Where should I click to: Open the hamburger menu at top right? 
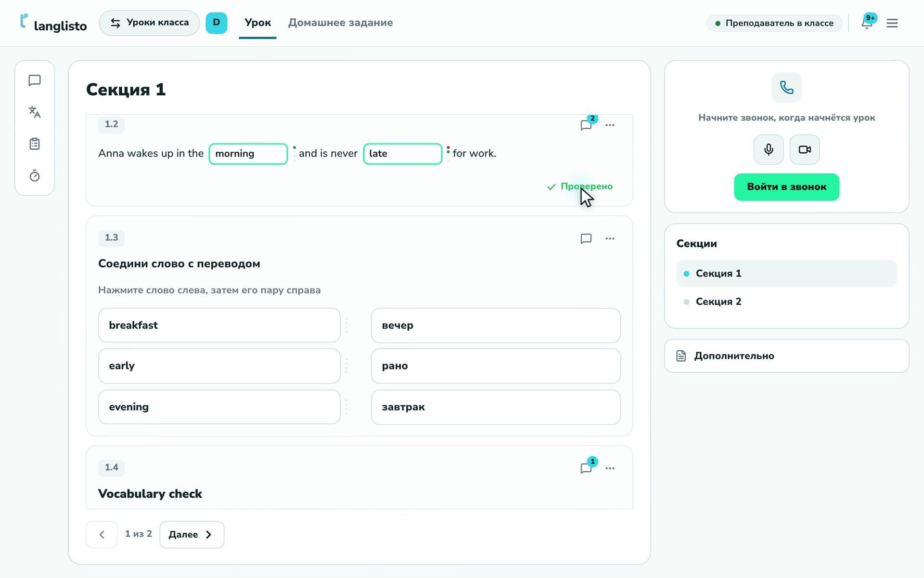pyautogui.click(x=892, y=23)
